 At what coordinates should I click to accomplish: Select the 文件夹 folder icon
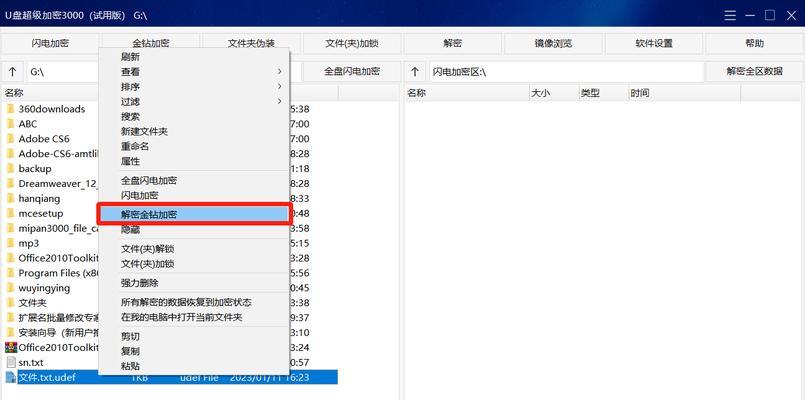[x=10, y=302]
